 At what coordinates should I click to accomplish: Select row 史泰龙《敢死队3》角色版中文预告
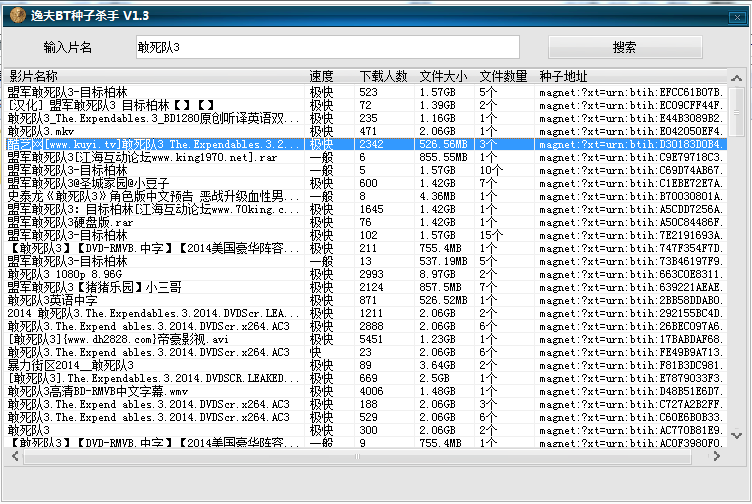tap(365, 196)
